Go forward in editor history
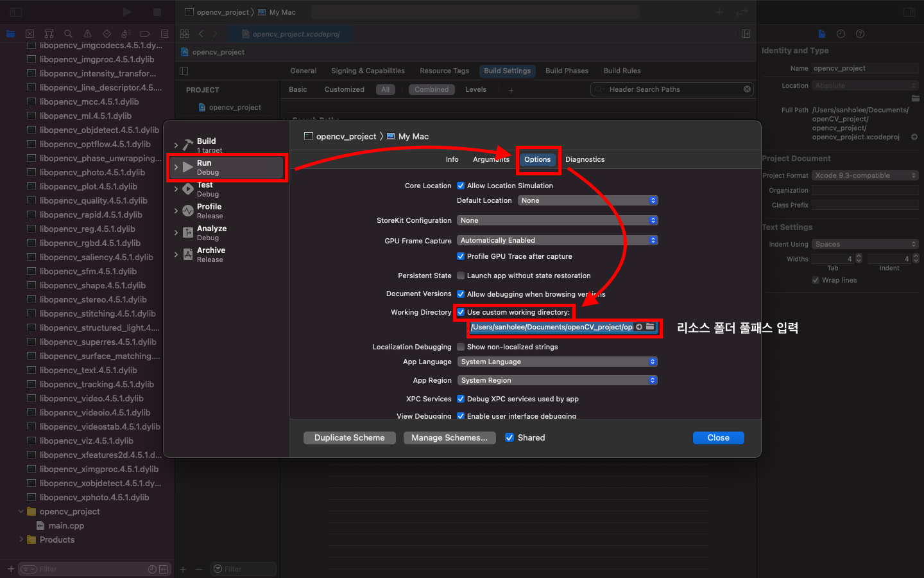This screenshot has height=578, width=924. (215, 33)
